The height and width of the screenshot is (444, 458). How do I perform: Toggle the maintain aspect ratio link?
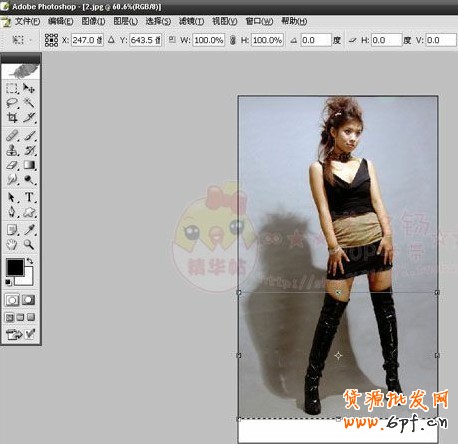coord(233,40)
